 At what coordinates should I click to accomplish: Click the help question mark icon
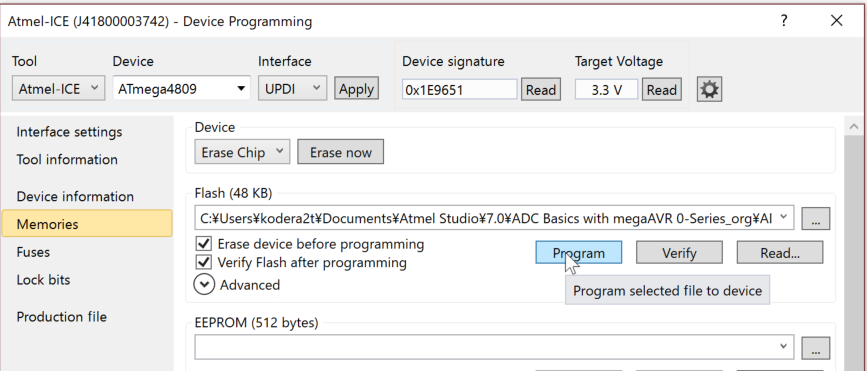click(784, 22)
